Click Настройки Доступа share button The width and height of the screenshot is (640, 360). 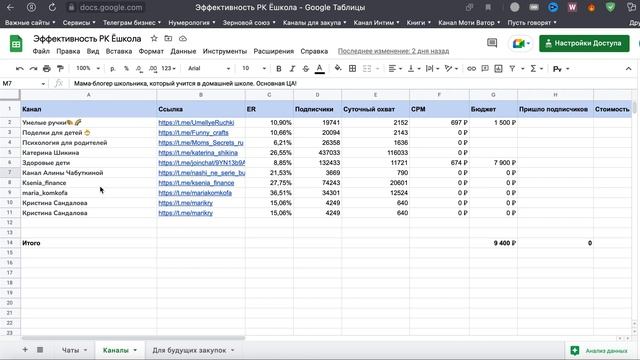(x=584, y=43)
